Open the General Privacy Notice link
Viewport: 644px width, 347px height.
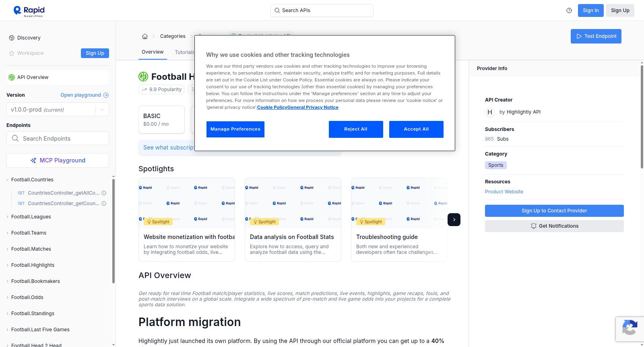313,107
